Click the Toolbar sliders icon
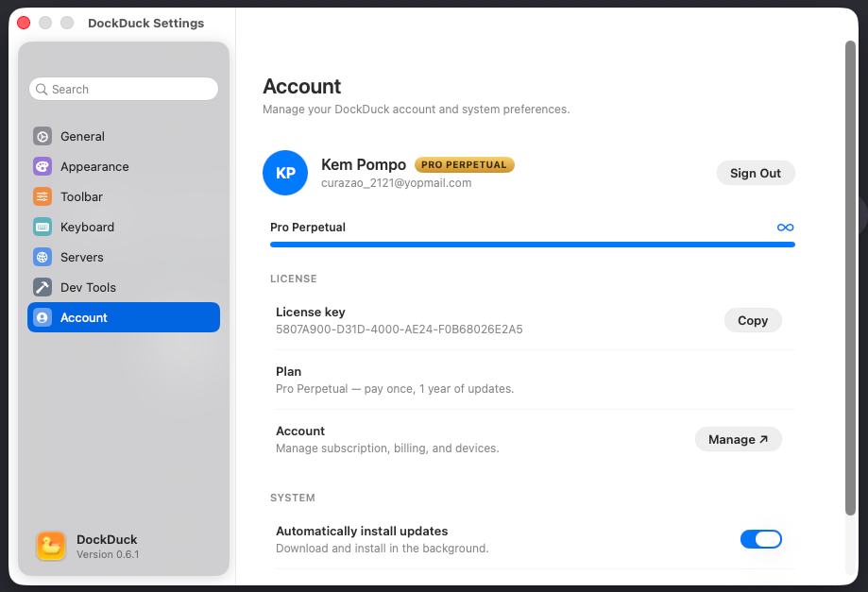This screenshot has width=868, height=592. (43, 196)
